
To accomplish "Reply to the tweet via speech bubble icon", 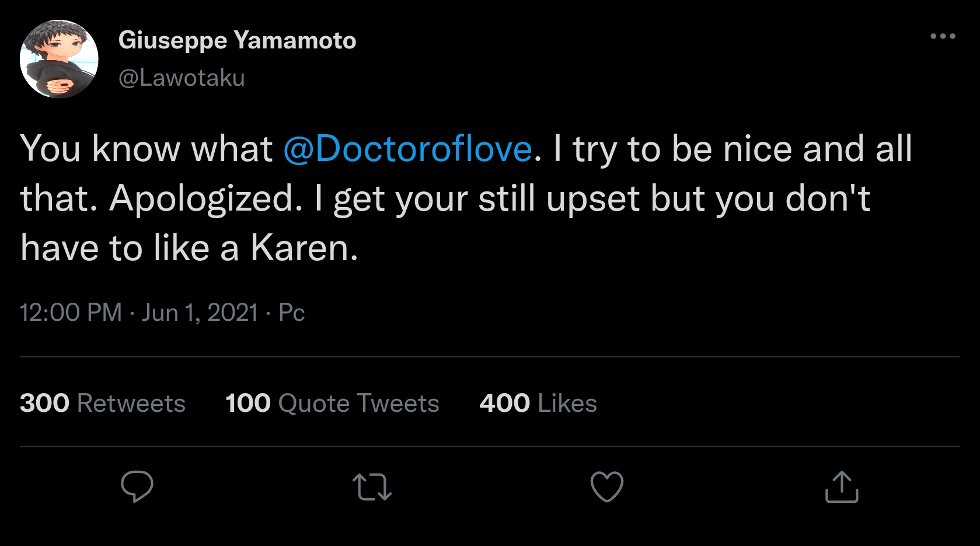I will coord(137,487).
